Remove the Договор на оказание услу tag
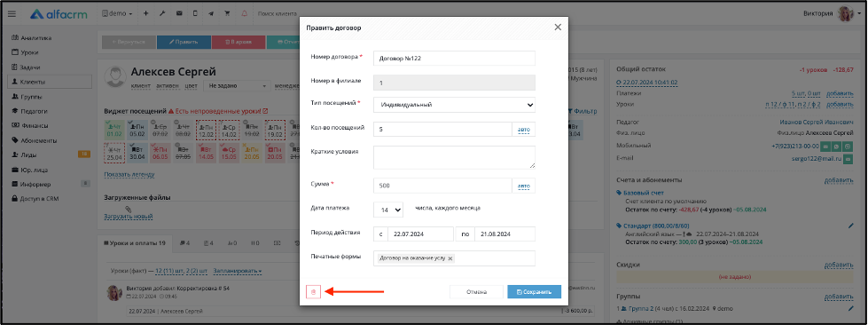This screenshot has height=325, width=868. 450,258
